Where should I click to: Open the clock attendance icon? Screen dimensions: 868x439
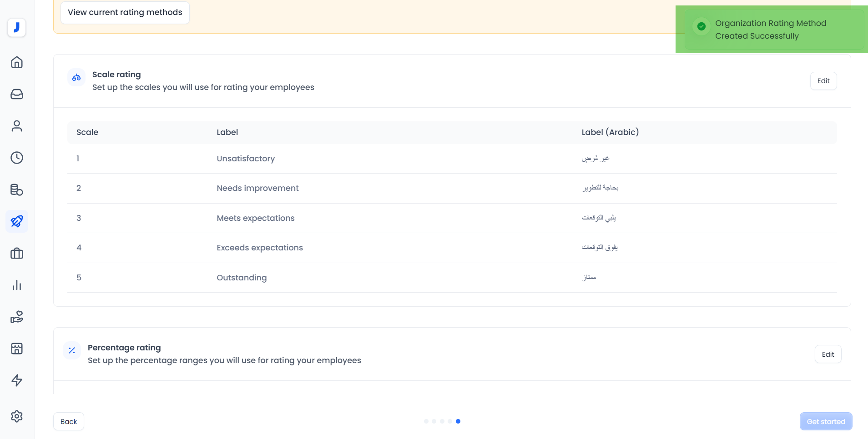point(17,158)
